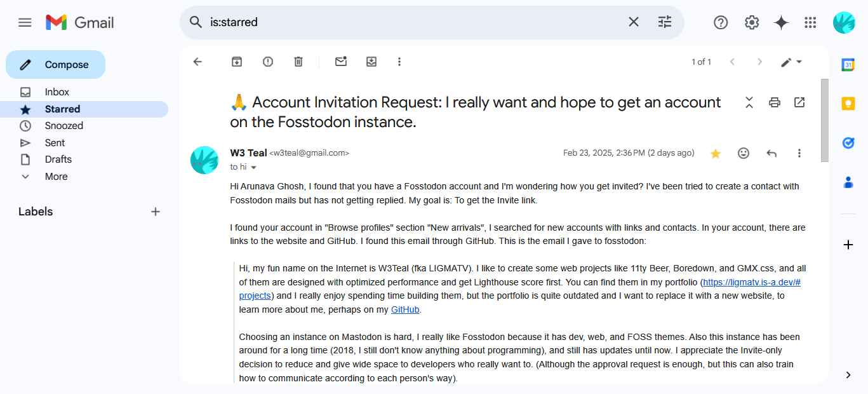The image size is (868, 394).
Task: Add an emoji reaction to the email
Action: (x=743, y=153)
